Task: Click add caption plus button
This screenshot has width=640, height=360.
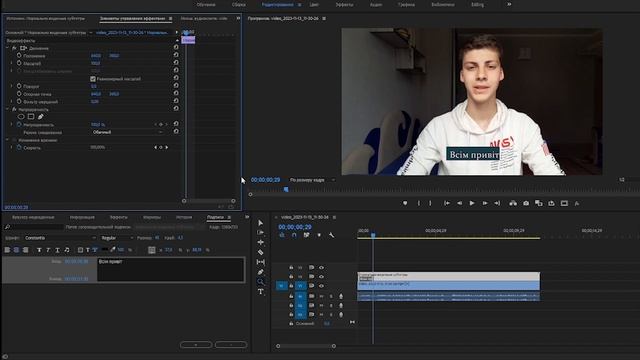Action: click(x=196, y=344)
